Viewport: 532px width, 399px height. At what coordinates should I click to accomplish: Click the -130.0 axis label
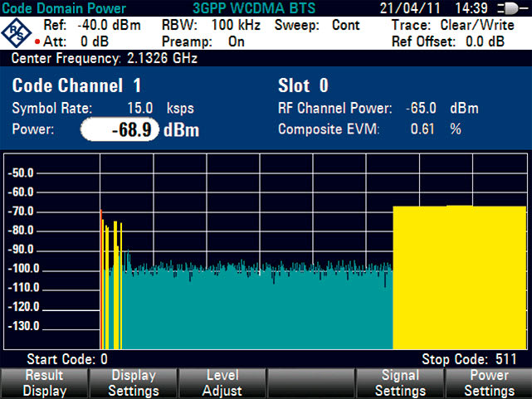[23, 326]
